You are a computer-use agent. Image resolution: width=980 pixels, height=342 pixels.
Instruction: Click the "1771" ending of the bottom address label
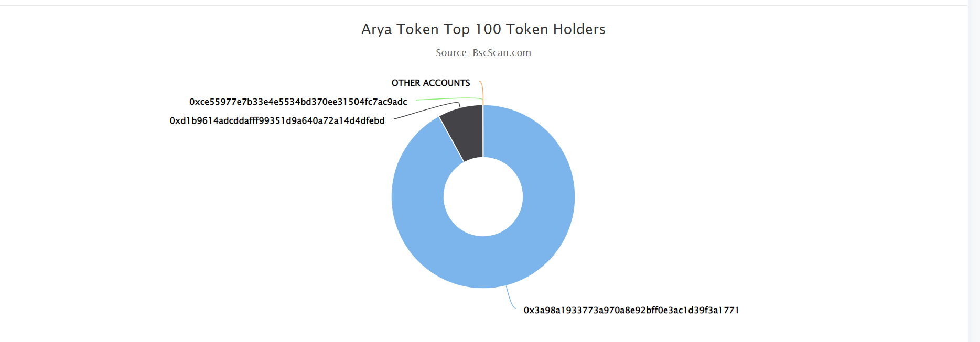point(728,310)
